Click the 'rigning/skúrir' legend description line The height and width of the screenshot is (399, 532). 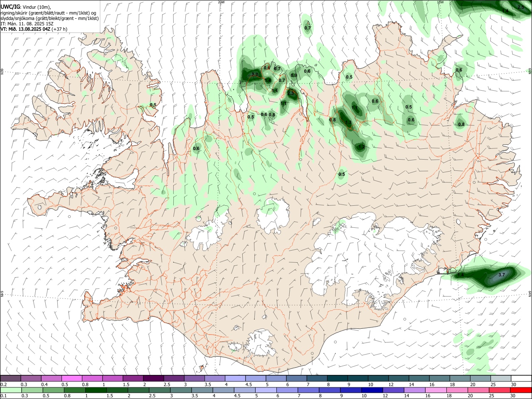tap(49, 13)
